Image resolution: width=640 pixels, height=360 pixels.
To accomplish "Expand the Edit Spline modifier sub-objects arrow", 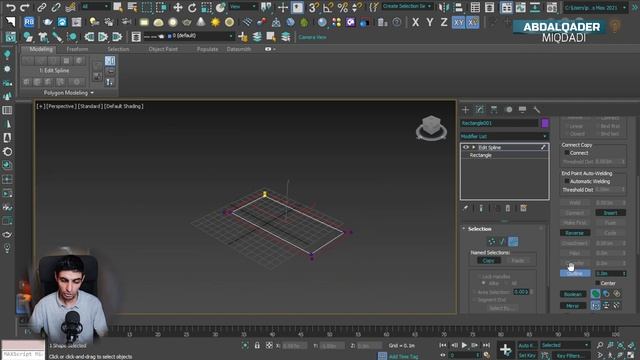I will (x=473, y=147).
